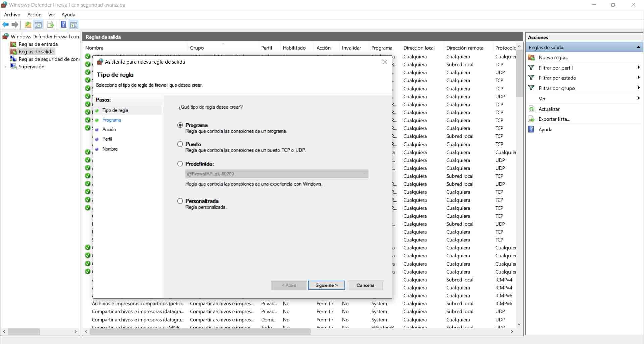
Task: Select the Programa rule type radio button
Action: tap(180, 125)
